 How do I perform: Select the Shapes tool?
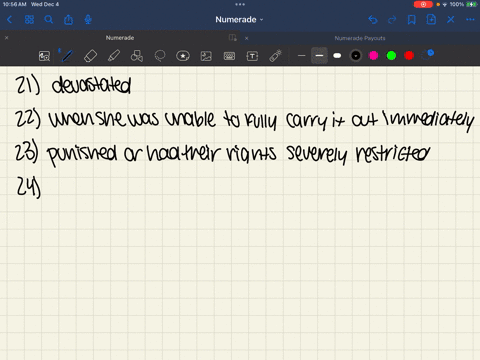click(137, 56)
